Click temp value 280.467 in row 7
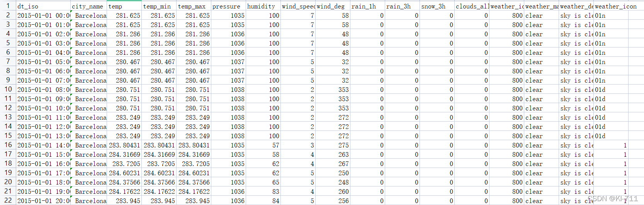 click(x=124, y=62)
